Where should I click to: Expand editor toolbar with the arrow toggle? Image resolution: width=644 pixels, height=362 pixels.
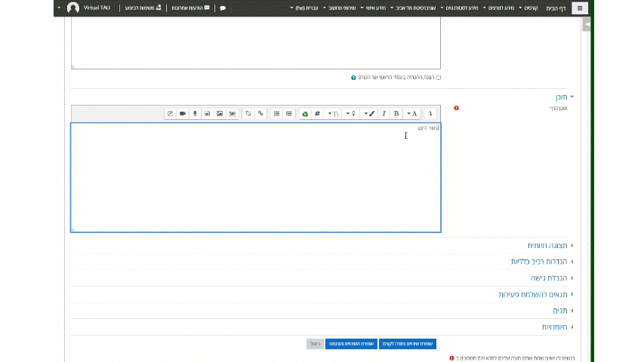tap(430, 114)
